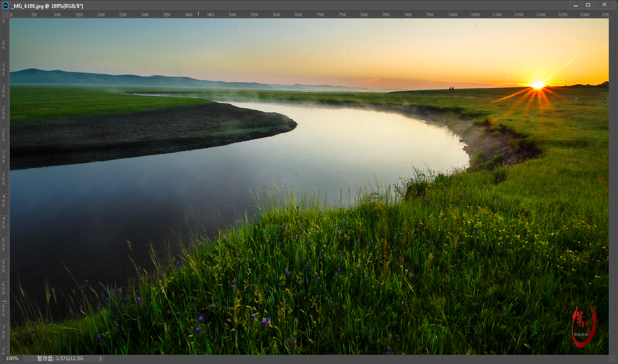Click the 100% zoom level field
The height and width of the screenshot is (364, 618).
pyautogui.click(x=12, y=358)
